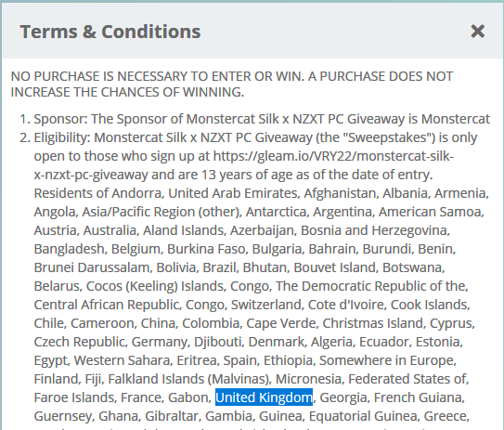The width and height of the screenshot is (504, 430).
Task: Click Brunei Darussalam text
Action: point(92,267)
